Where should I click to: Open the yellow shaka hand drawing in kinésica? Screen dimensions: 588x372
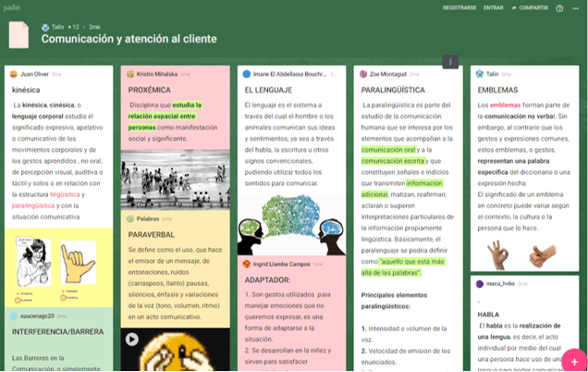click(x=79, y=262)
